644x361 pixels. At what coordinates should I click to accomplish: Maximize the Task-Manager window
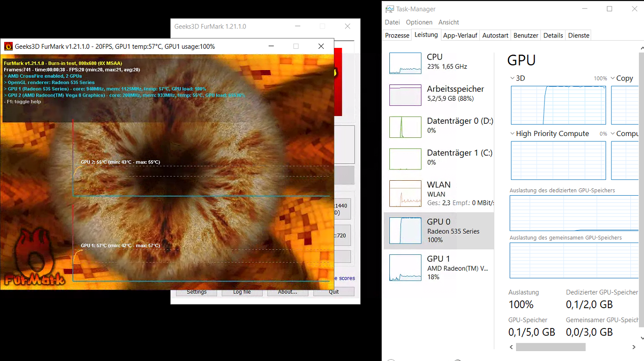(x=610, y=9)
